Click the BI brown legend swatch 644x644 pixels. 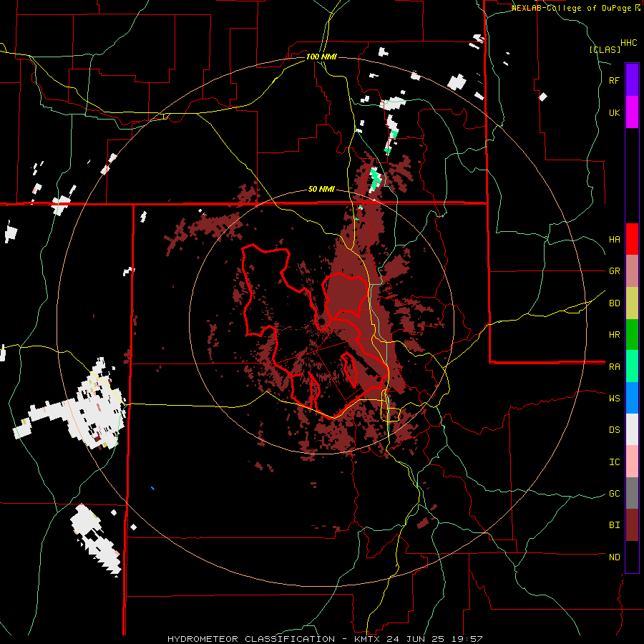tap(632, 525)
